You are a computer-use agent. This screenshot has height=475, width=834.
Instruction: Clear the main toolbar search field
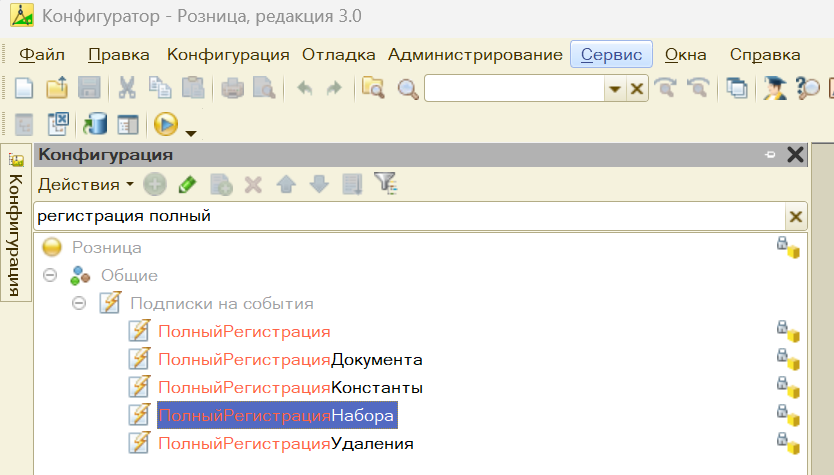(637, 88)
